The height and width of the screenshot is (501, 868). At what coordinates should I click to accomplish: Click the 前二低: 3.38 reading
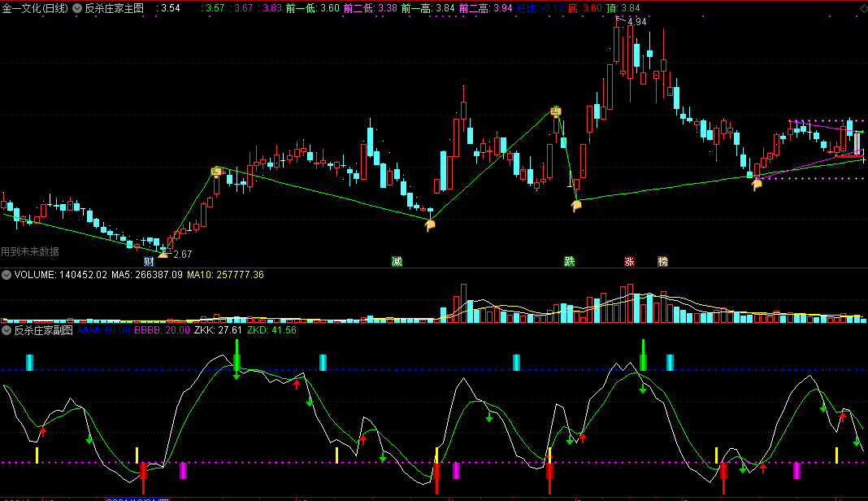(x=371, y=8)
